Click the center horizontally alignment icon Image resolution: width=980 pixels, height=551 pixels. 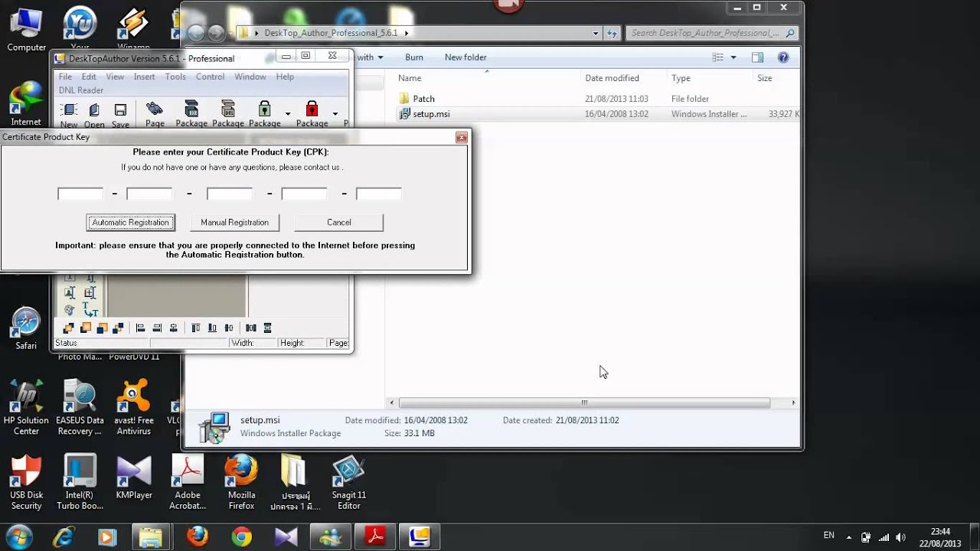point(174,328)
